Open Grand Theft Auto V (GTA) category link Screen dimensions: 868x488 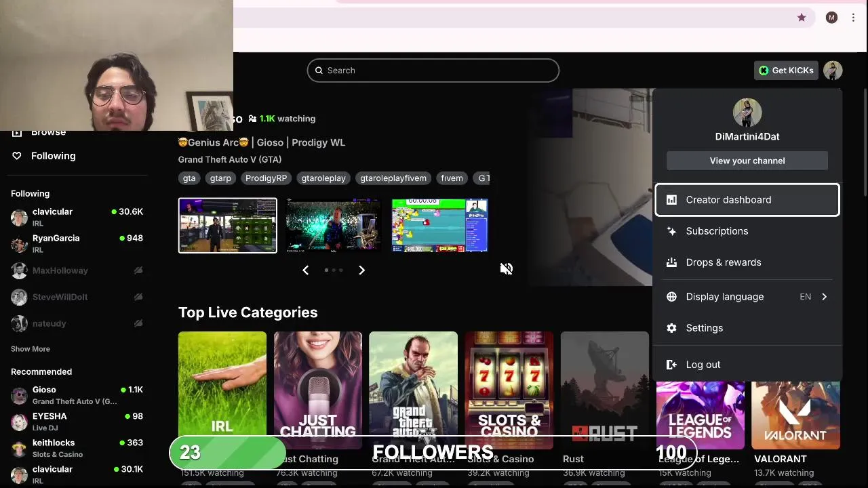click(x=230, y=159)
